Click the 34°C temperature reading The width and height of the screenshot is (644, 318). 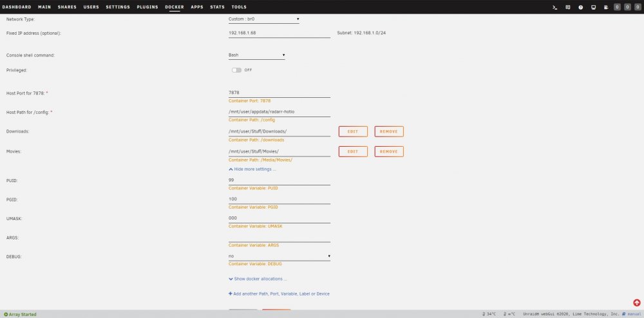(x=489, y=314)
